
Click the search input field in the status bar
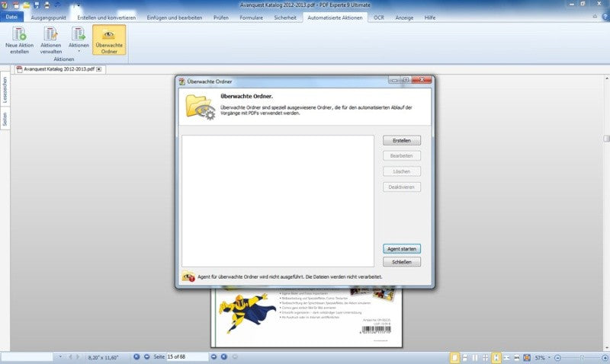(x=27, y=356)
